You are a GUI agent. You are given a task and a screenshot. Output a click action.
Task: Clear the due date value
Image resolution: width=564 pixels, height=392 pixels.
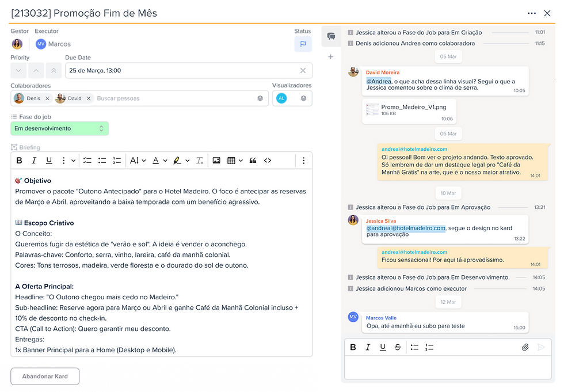303,70
